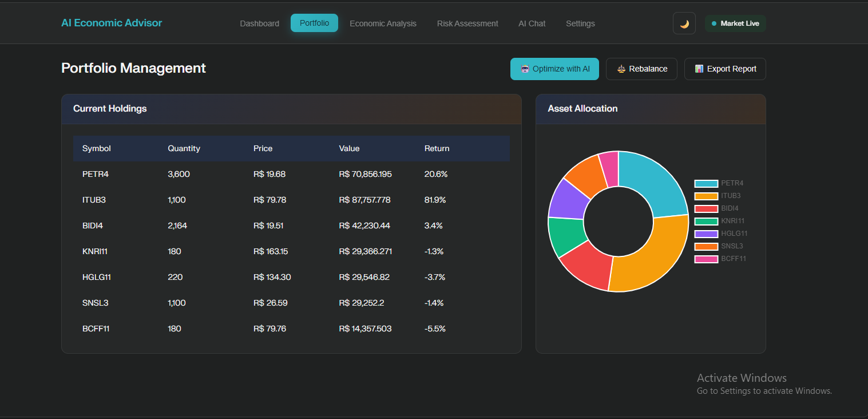
Task: Select the Portfolio tab
Action: tap(314, 23)
